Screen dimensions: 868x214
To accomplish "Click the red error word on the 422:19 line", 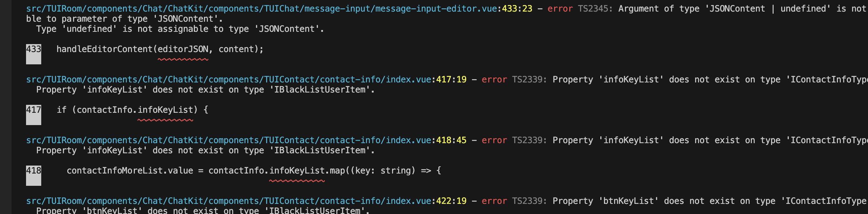I will coord(494,201).
